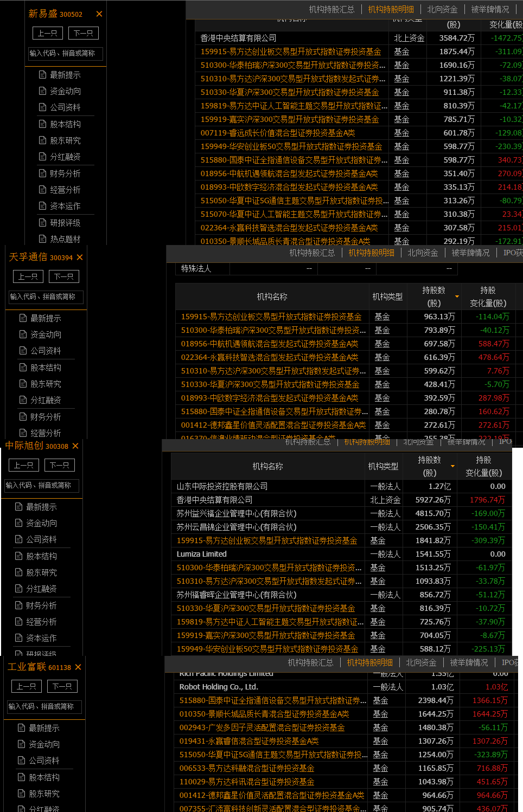Click the 研报评级 document icon in 新易盛 sidebar
Viewport: 523px width, 812px height.
tap(43, 223)
